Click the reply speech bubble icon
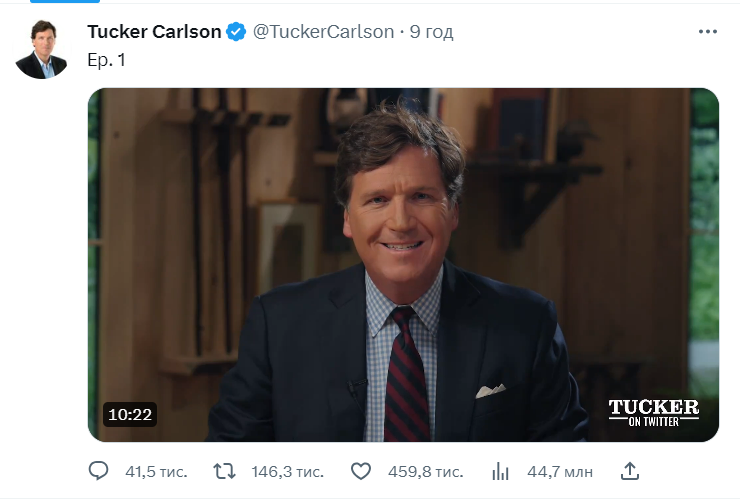This screenshot has height=502, width=741. tap(98, 471)
